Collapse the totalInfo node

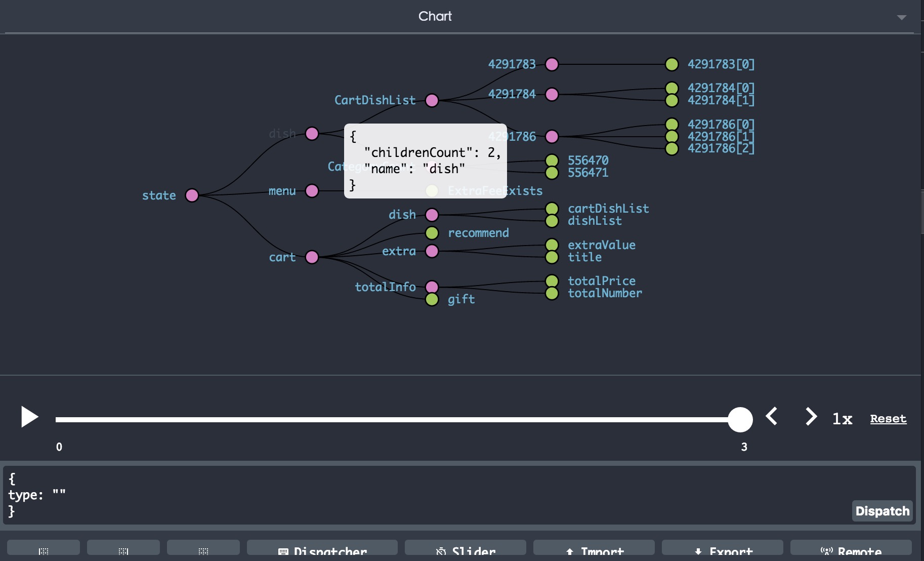pos(432,287)
